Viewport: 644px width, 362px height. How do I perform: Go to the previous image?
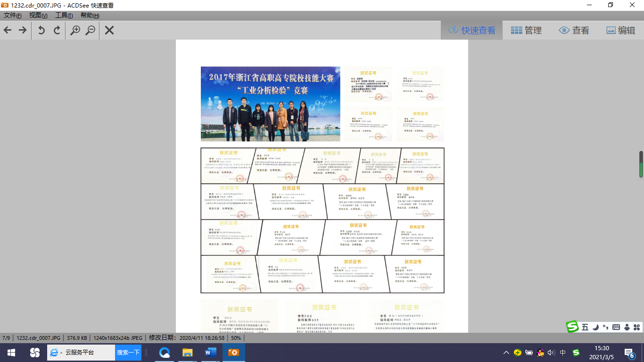click(x=8, y=30)
